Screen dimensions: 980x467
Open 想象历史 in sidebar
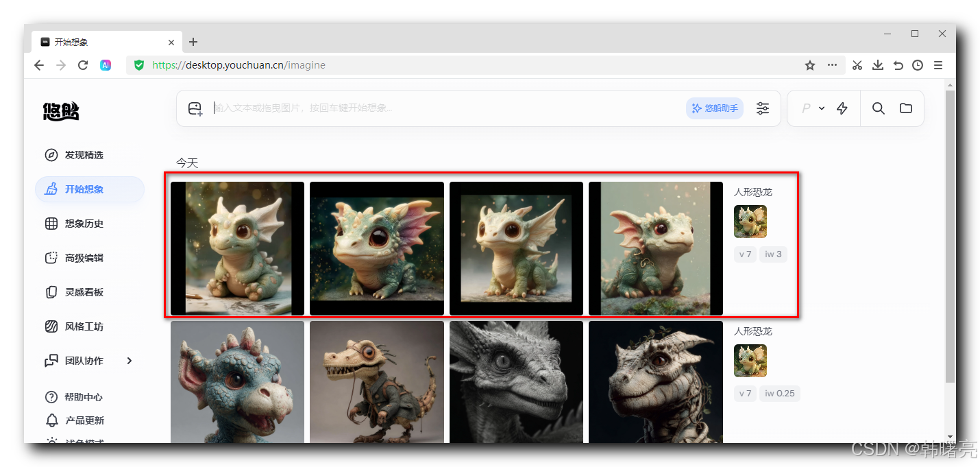click(90, 224)
